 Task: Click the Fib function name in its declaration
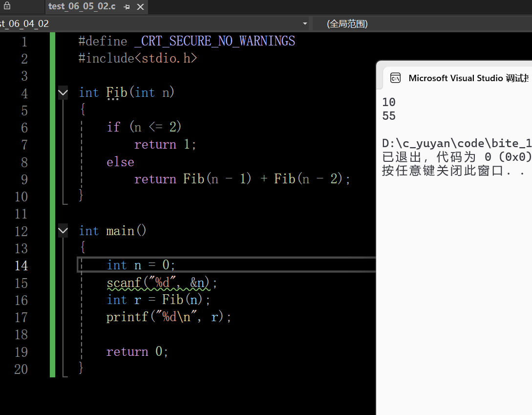116,92
